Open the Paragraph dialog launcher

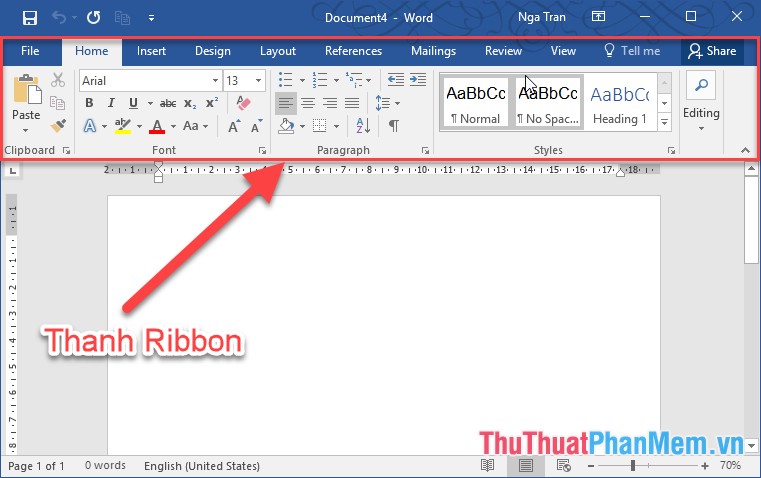425,151
